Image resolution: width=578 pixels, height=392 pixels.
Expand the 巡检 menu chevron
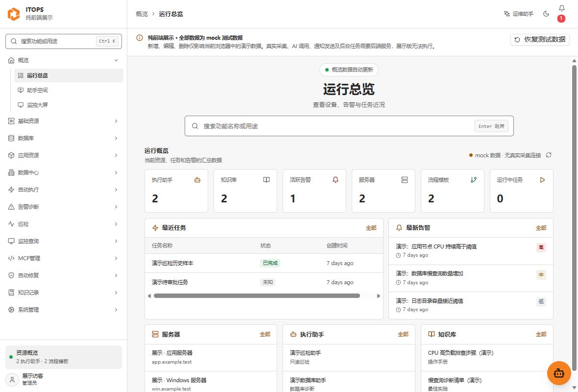(x=116, y=224)
